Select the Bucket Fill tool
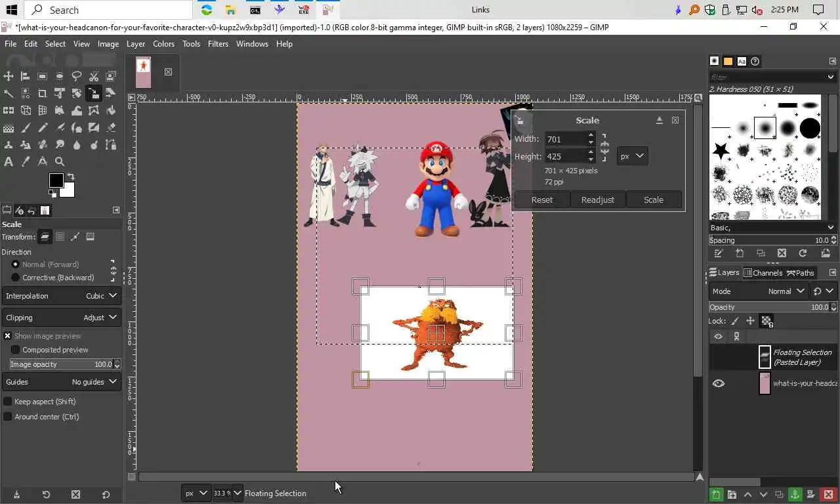The width and height of the screenshot is (840, 504). (111, 110)
